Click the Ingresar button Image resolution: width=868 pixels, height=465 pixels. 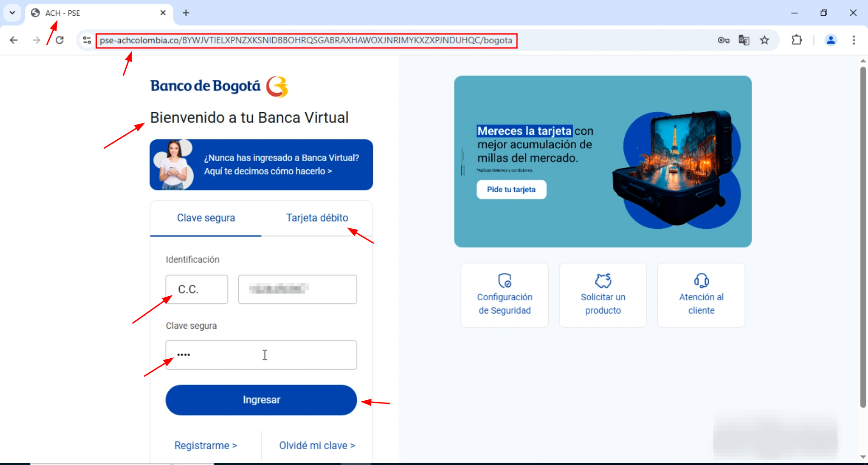coord(261,400)
